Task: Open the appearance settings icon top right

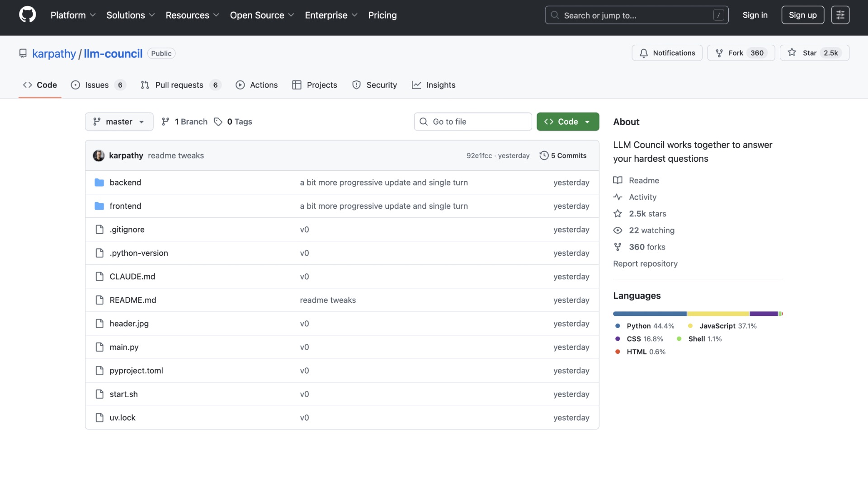Action: 840,15
